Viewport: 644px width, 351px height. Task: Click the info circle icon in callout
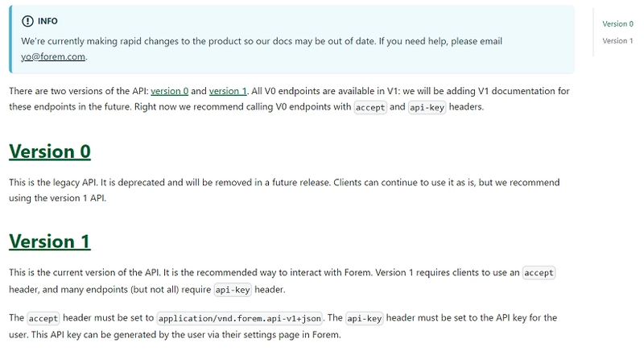point(27,21)
